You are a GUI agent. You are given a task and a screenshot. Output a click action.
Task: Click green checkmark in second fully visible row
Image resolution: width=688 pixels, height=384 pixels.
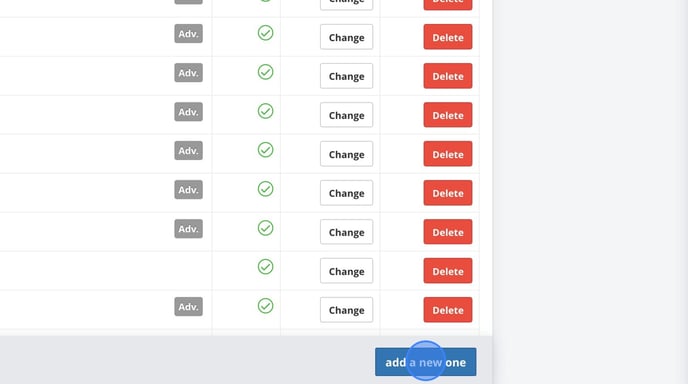point(265,72)
